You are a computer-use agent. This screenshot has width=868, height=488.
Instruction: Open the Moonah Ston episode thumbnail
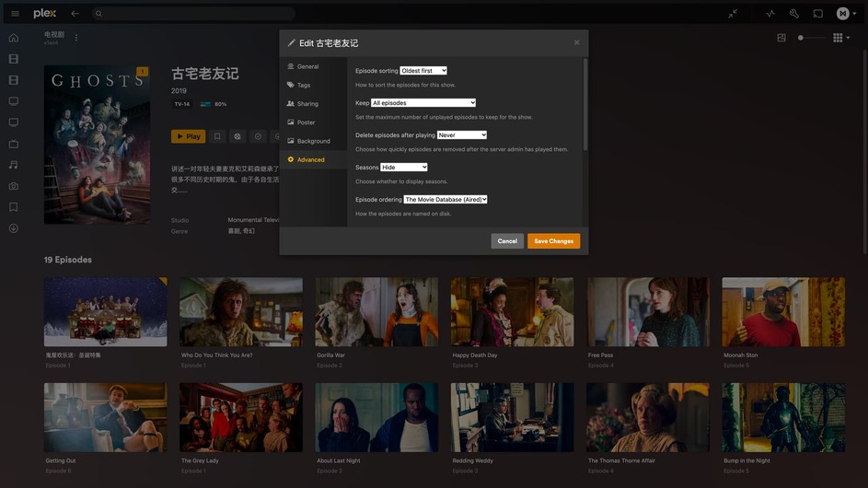pyautogui.click(x=783, y=312)
